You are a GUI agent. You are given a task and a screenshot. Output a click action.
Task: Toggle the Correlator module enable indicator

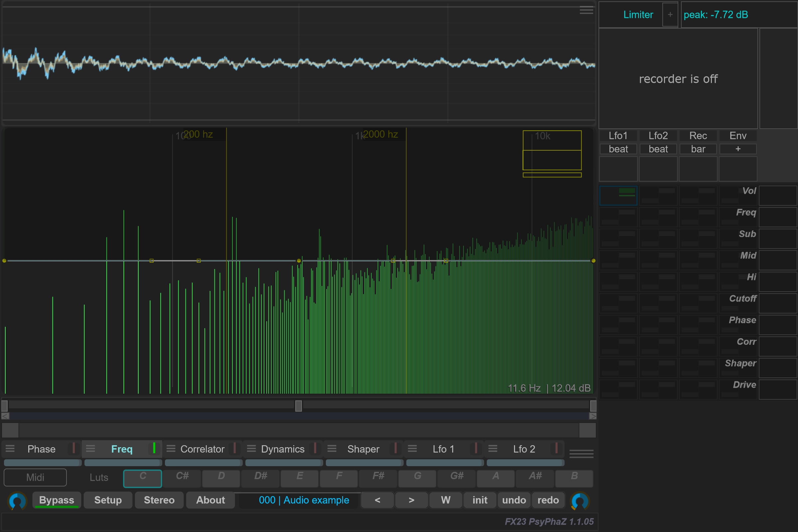click(x=234, y=448)
